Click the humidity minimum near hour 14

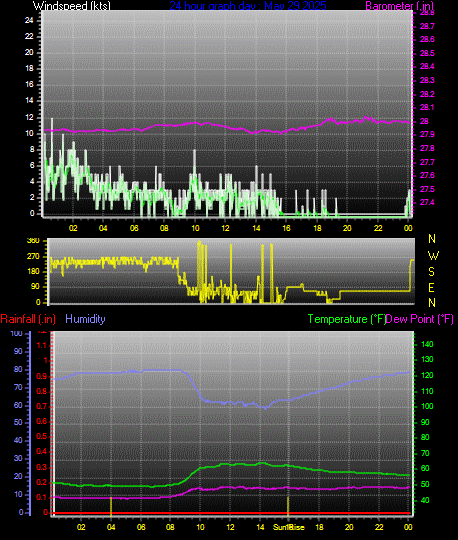pos(265,408)
